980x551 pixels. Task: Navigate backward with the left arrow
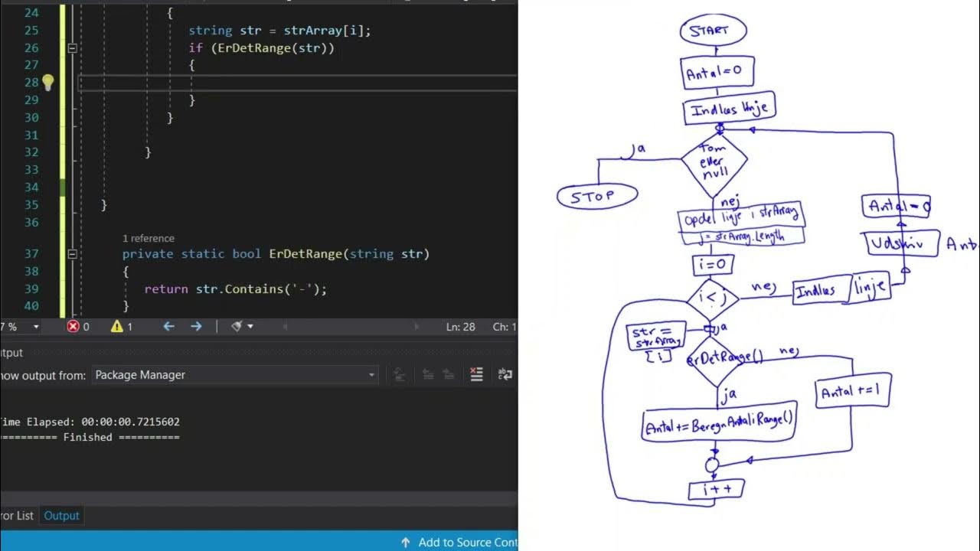pos(169,327)
